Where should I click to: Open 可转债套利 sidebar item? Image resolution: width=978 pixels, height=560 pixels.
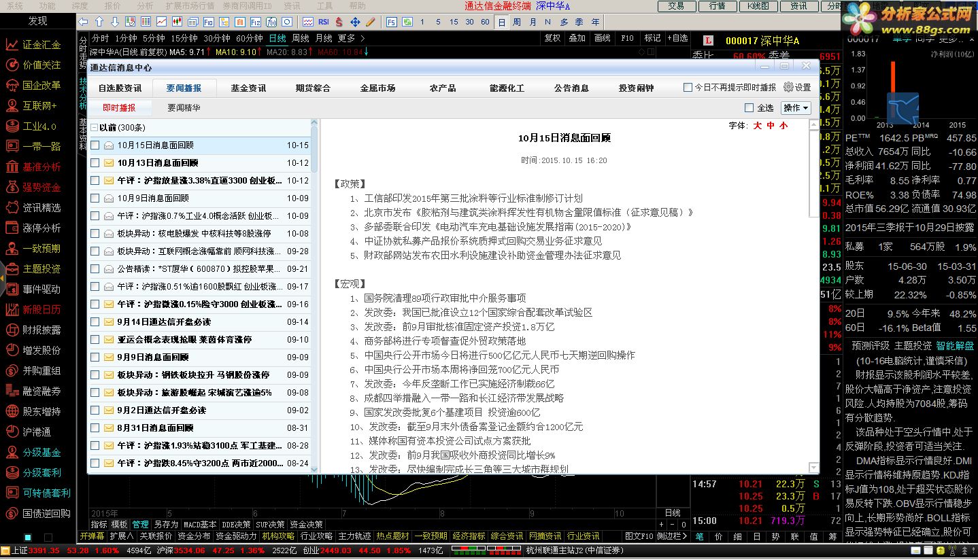(x=37, y=493)
